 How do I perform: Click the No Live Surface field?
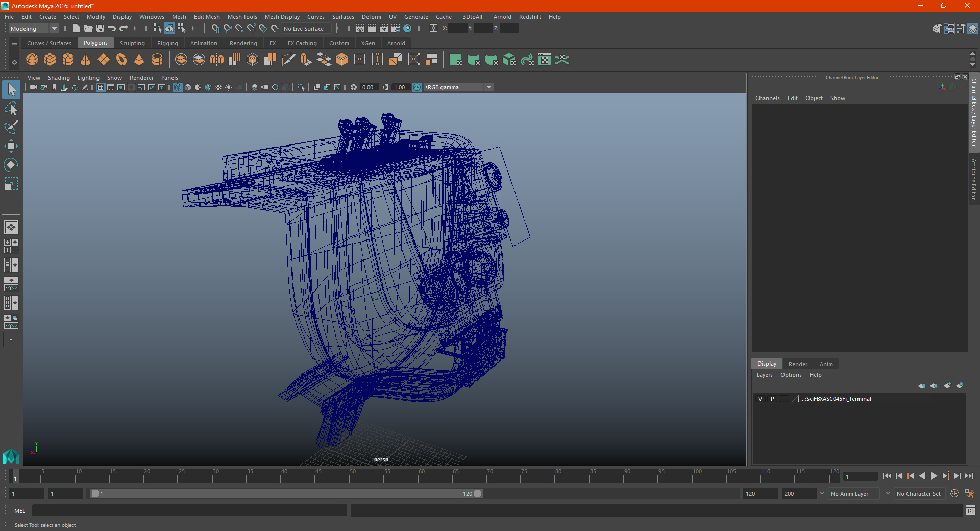pyautogui.click(x=307, y=29)
